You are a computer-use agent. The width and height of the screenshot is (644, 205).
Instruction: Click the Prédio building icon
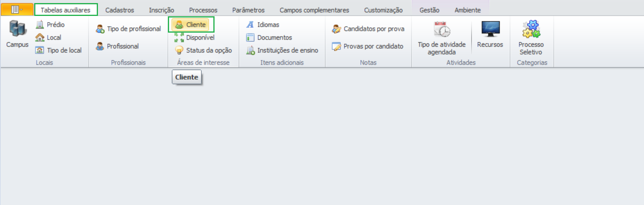[40, 25]
